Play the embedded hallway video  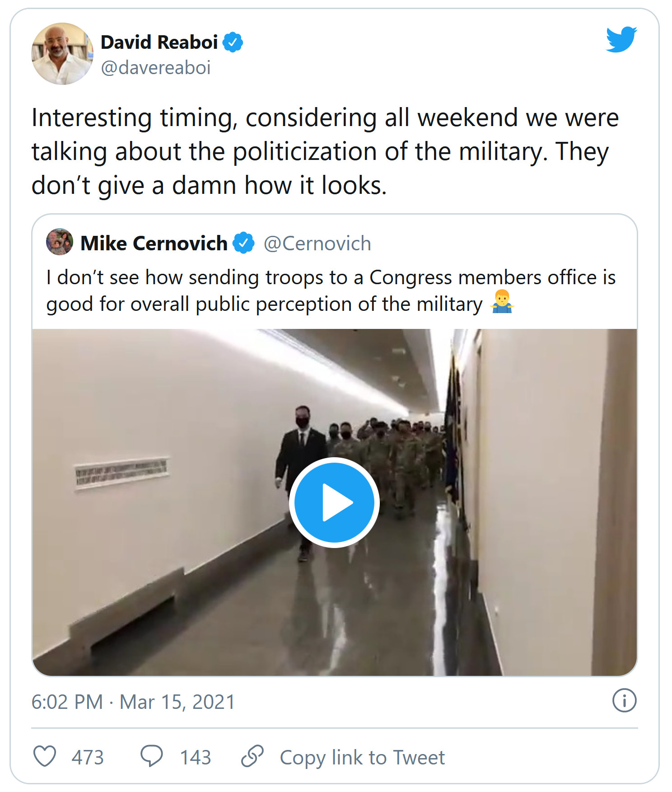pyautogui.click(x=334, y=502)
